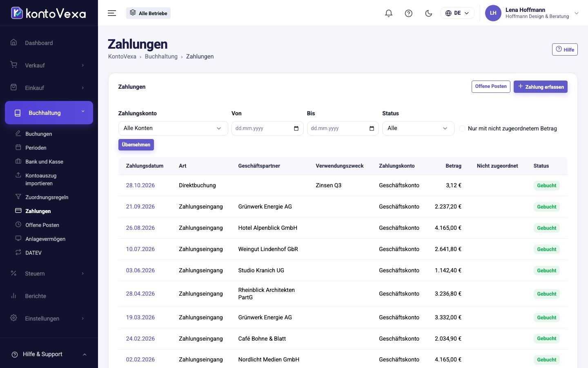
Task: Open calendar picker in Bis date field
Action: coord(372,128)
